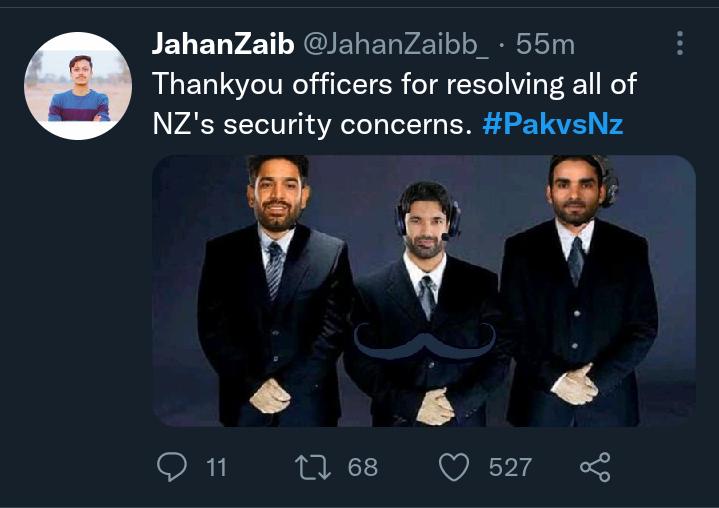Open JahanZaib's profile picture
This screenshot has height=508, width=719.
[78, 86]
